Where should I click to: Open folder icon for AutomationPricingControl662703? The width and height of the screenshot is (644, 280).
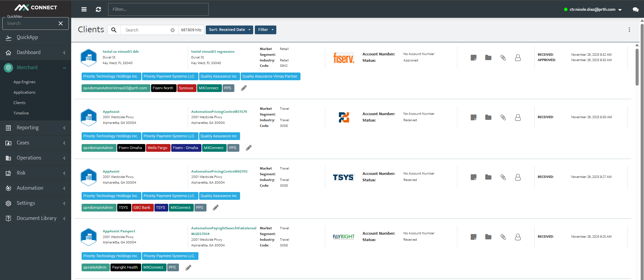tap(488, 177)
